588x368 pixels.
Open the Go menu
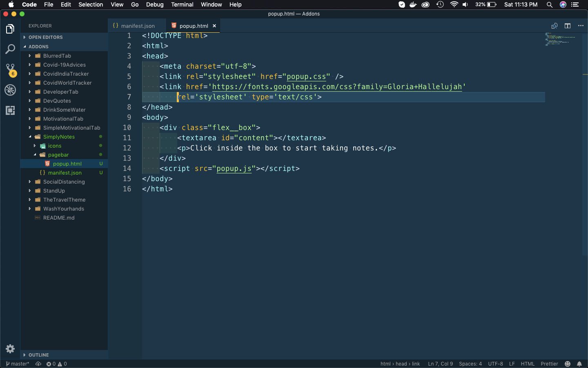135,4
